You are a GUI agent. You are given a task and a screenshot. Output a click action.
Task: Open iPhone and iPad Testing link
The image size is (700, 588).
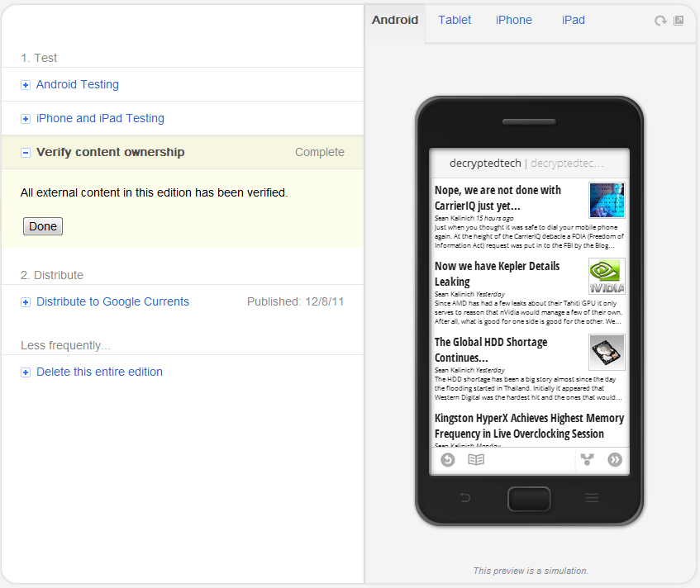(x=101, y=118)
